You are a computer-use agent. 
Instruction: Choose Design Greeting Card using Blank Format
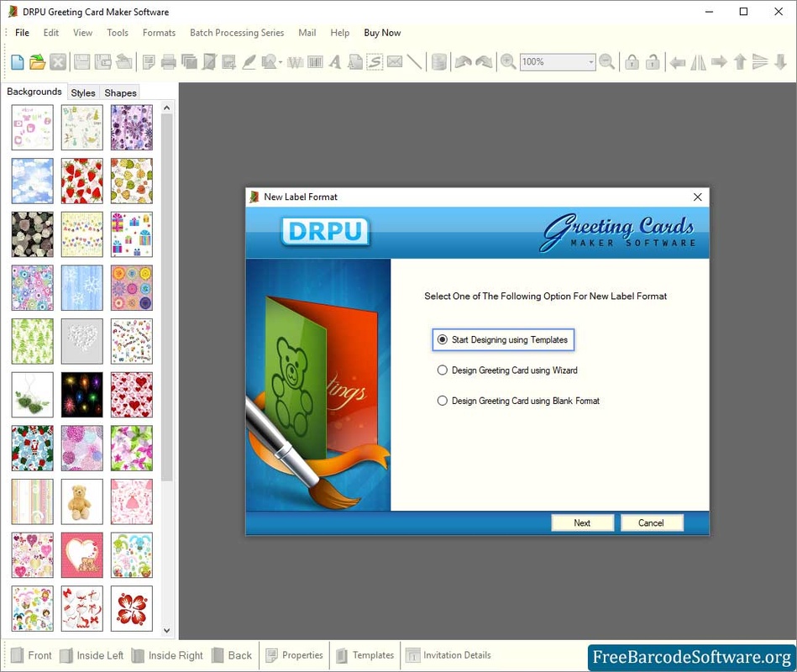pyautogui.click(x=443, y=402)
